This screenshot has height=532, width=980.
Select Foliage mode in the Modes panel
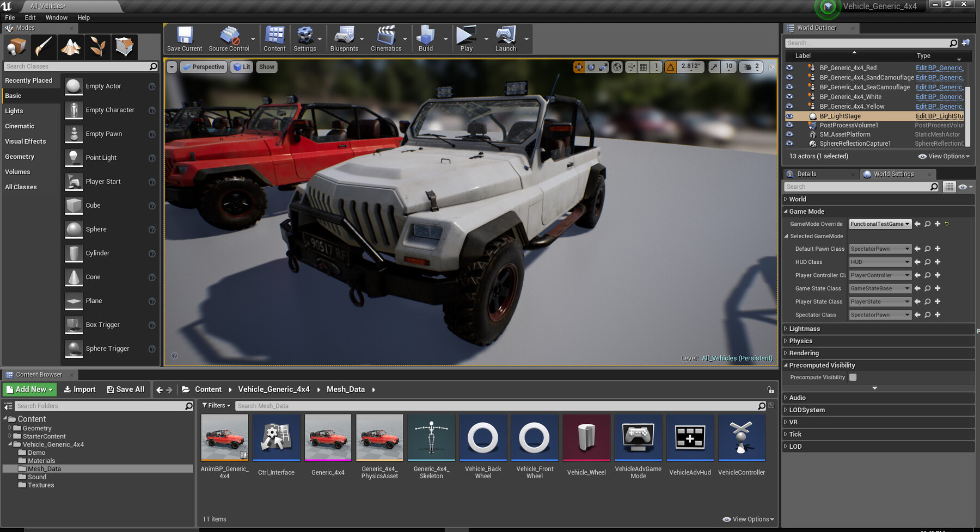(97, 47)
